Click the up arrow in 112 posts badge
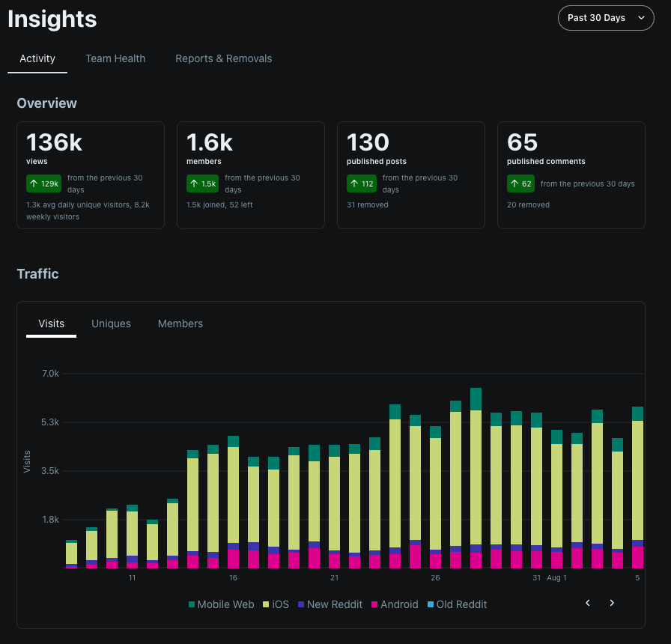 (354, 183)
